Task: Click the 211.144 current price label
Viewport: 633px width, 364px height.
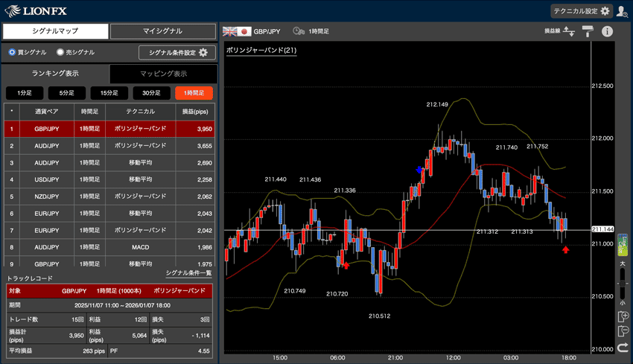Action: click(x=602, y=229)
